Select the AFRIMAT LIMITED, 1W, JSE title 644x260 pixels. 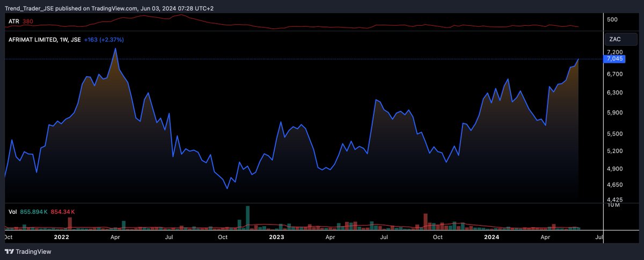(45, 39)
